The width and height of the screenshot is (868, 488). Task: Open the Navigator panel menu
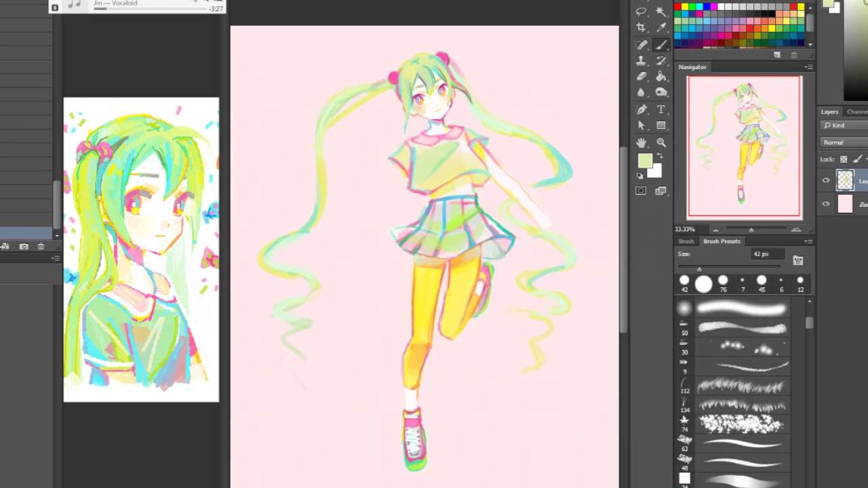click(x=808, y=67)
